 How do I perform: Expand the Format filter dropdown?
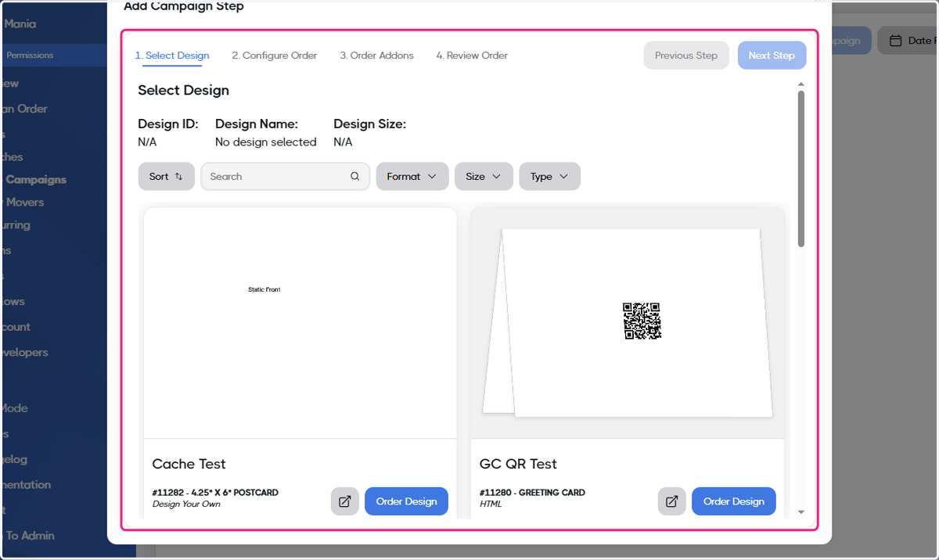click(412, 177)
